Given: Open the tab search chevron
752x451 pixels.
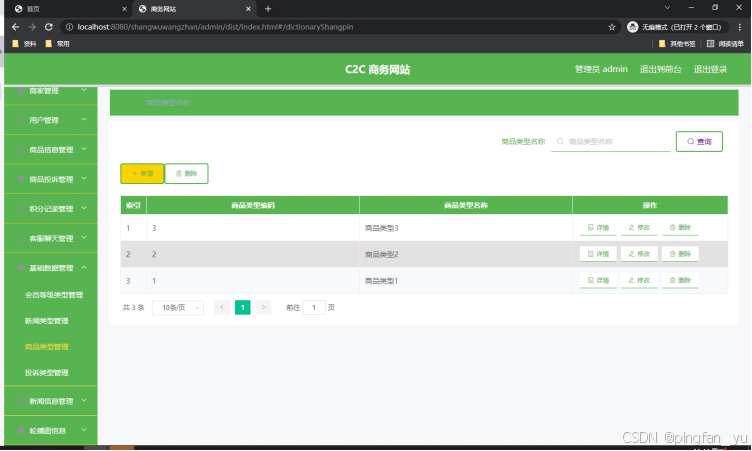Looking at the screenshot, I should (667, 8).
